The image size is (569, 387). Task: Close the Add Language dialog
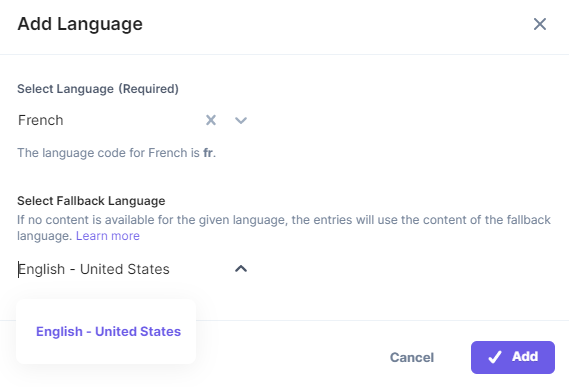540,24
